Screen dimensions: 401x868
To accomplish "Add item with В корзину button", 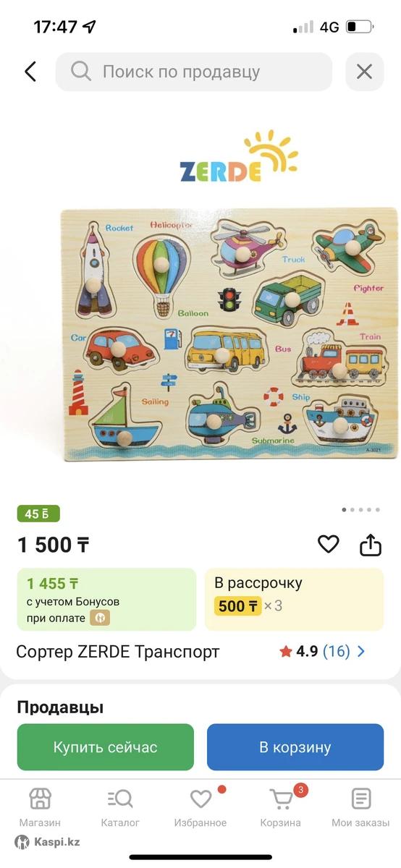I will pyautogui.click(x=295, y=747).
